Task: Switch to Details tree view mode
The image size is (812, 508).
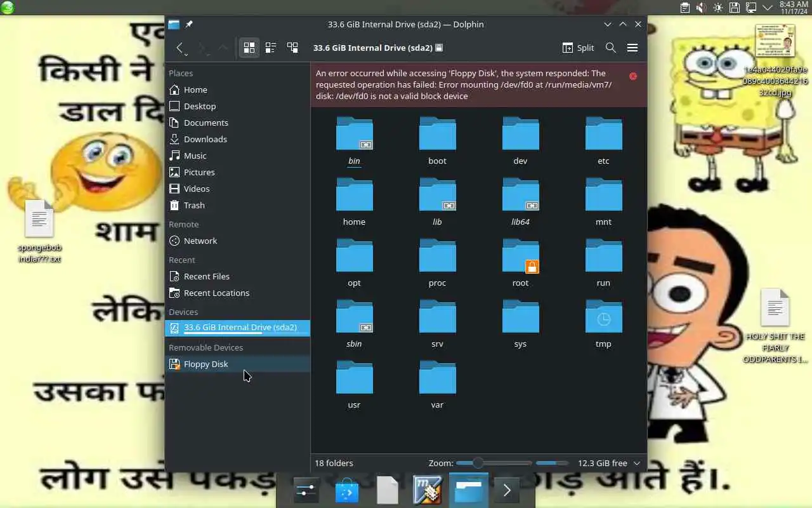Action: tap(292, 48)
